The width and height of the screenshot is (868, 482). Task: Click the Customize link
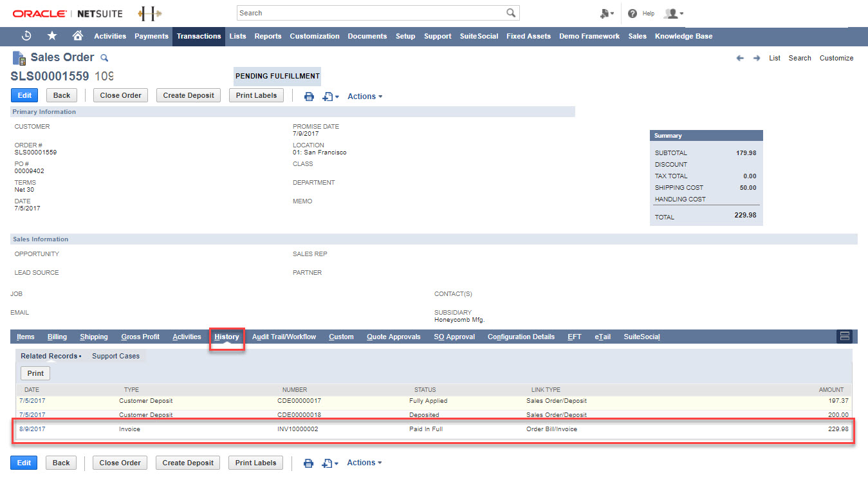pyautogui.click(x=836, y=58)
